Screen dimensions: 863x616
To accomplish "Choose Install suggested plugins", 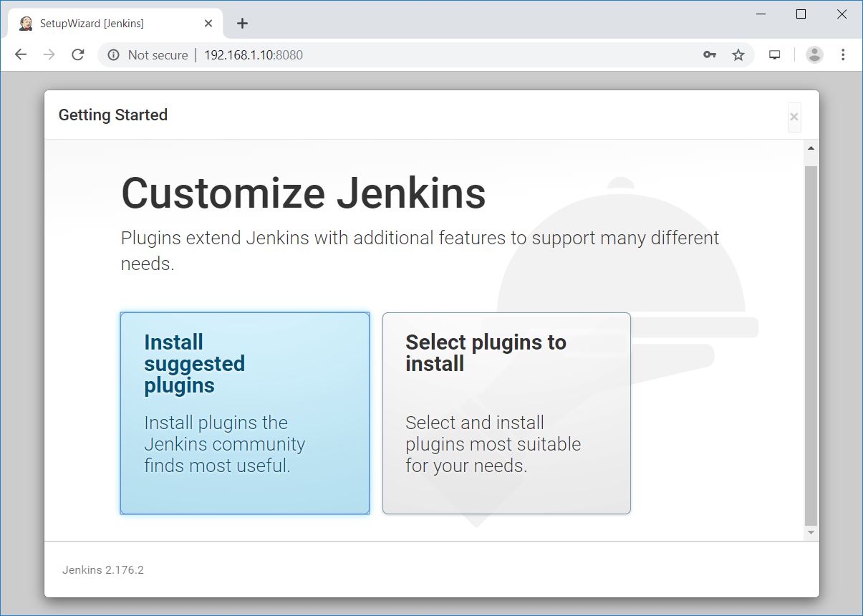I will click(x=245, y=413).
